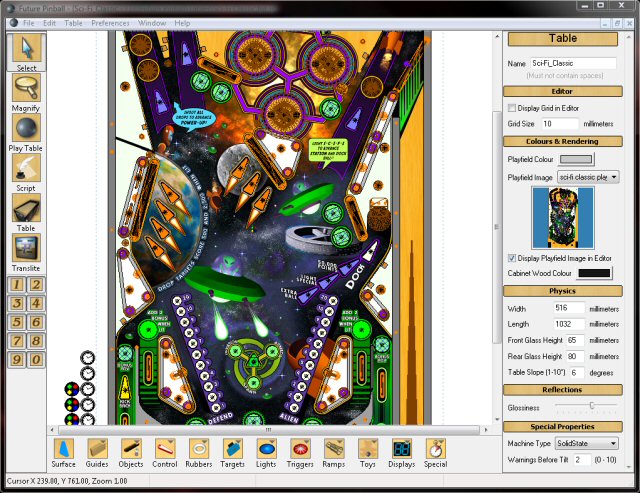Image resolution: width=640 pixels, height=493 pixels.
Task: Open the Edit menu
Action: (49, 23)
